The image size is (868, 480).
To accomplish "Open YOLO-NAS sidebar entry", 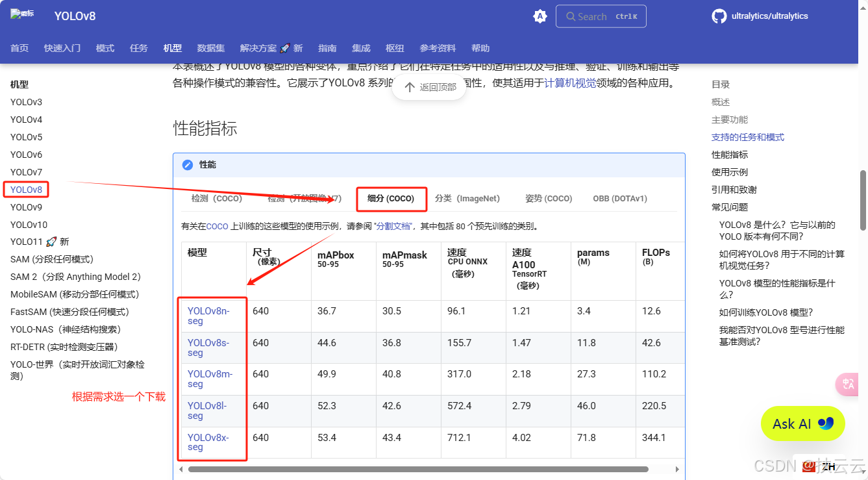I will click(66, 329).
